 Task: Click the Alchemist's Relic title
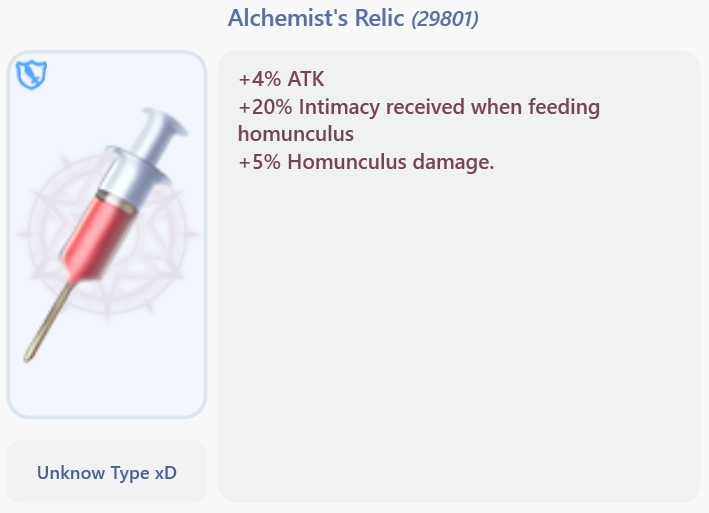pyautogui.click(x=316, y=18)
